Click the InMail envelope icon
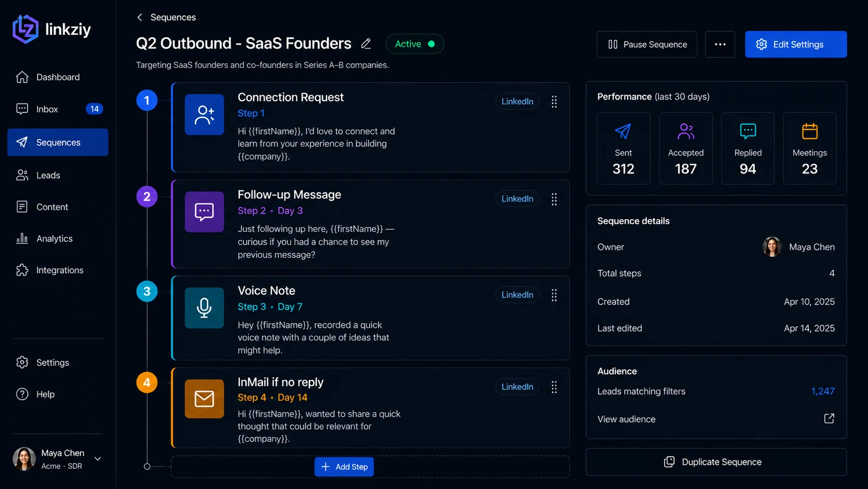The height and width of the screenshot is (489, 868). click(204, 399)
